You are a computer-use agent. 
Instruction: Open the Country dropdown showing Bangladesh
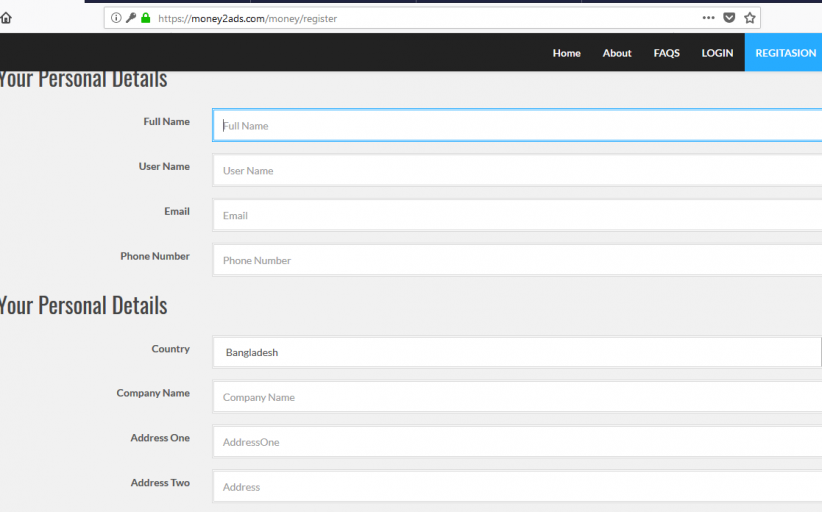(517, 352)
